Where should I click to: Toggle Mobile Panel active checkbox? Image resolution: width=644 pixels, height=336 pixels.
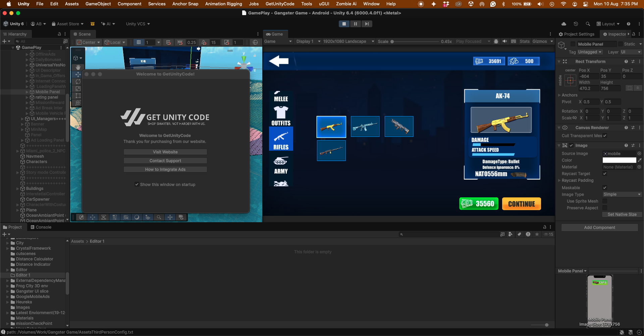pos(573,44)
